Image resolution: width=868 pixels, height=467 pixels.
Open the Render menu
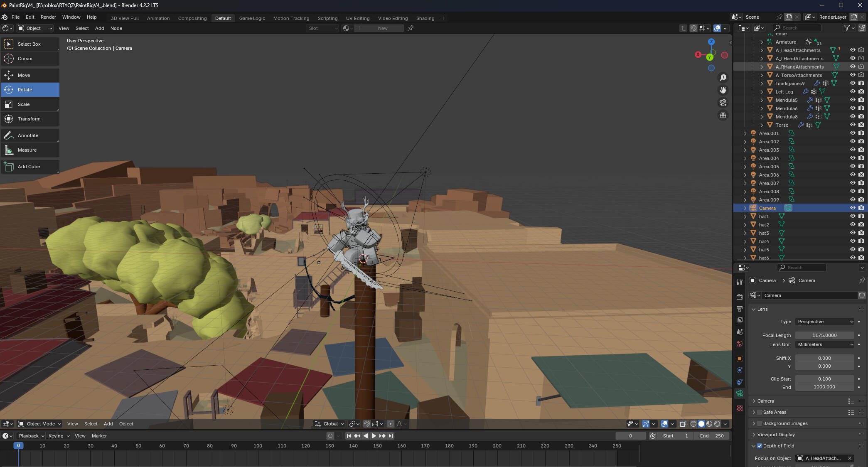coord(48,17)
